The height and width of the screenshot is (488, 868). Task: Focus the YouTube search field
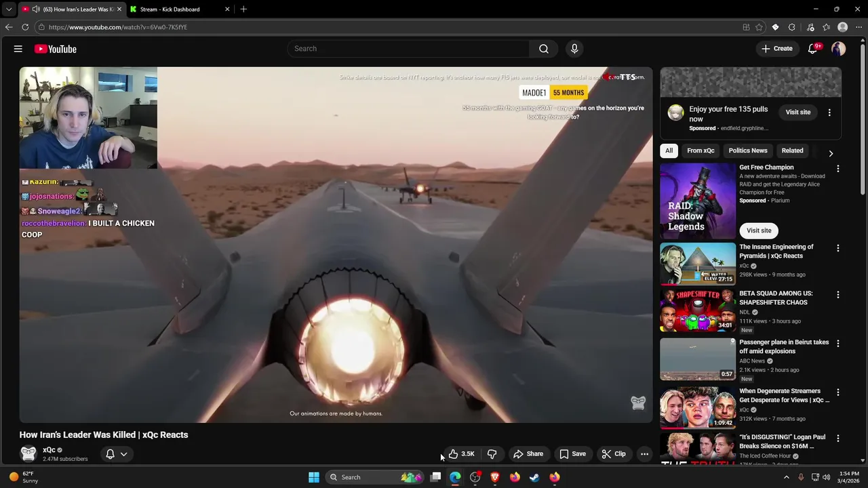(x=408, y=49)
